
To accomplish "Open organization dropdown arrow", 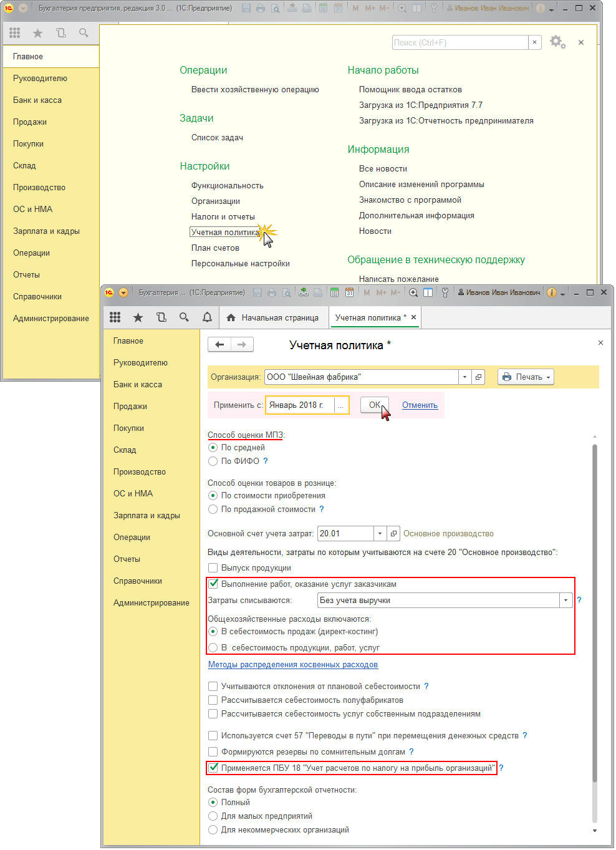I will click(x=464, y=377).
